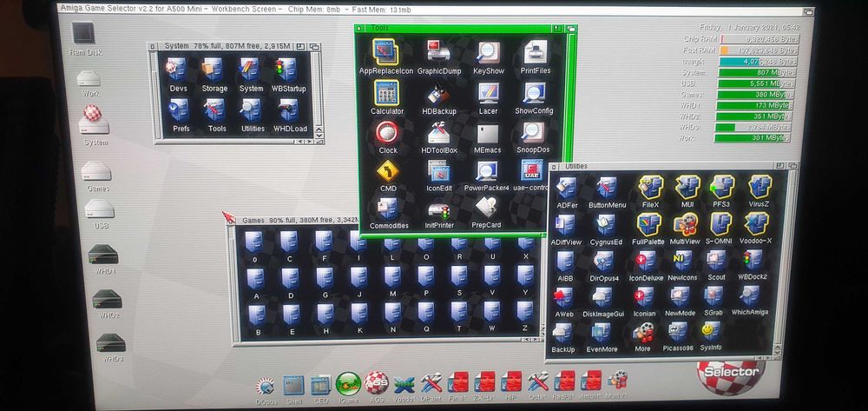
Task: Launch KeyShow in Tools window
Action: 488,52
